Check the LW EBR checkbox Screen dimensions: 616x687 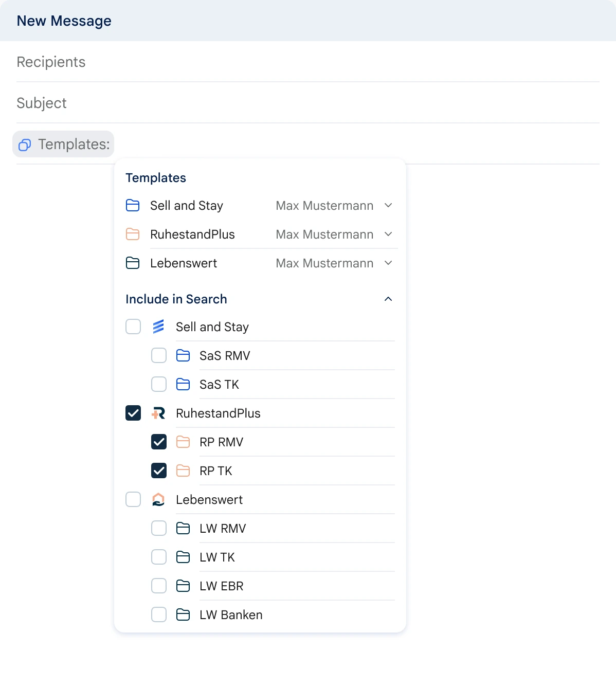click(159, 586)
